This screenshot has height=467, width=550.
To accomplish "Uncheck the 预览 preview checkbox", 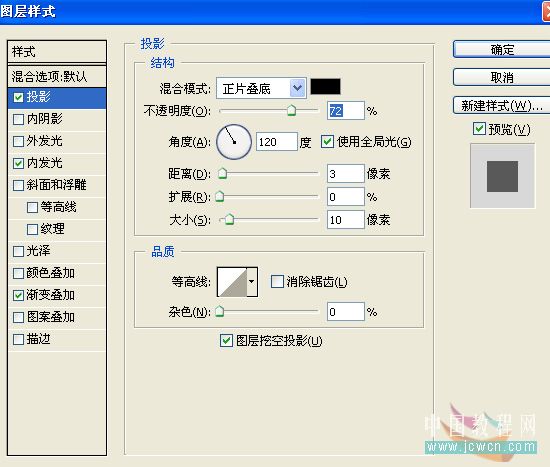I will (x=479, y=129).
